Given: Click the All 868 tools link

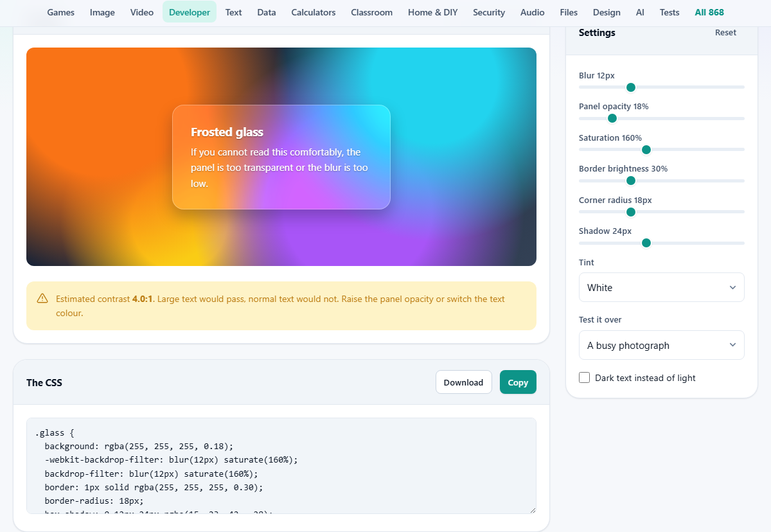Looking at the screenshot, I should click(709, 12).
